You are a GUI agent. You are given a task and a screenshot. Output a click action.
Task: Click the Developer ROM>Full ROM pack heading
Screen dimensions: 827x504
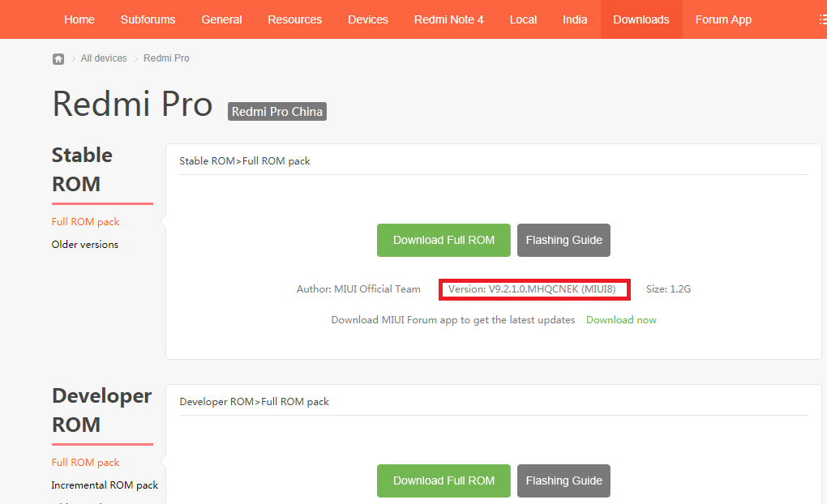254,402
